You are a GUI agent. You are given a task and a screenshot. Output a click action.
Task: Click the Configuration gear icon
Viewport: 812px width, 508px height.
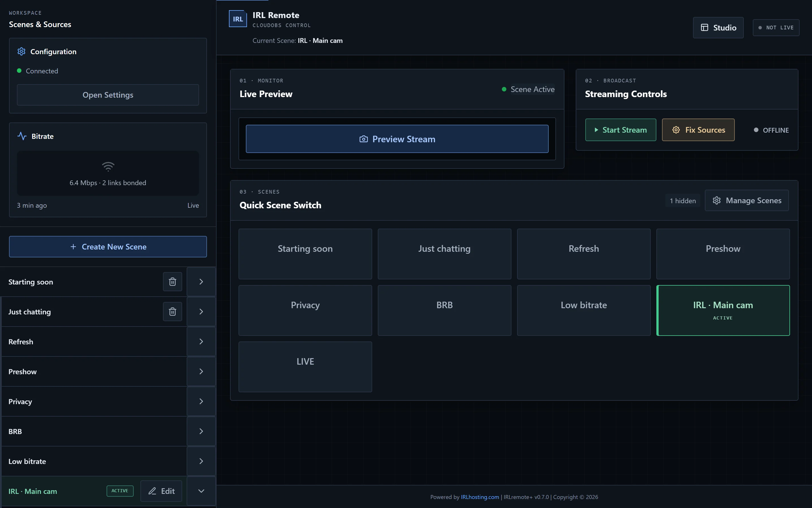pyautogui.click(x=21, y=51)
